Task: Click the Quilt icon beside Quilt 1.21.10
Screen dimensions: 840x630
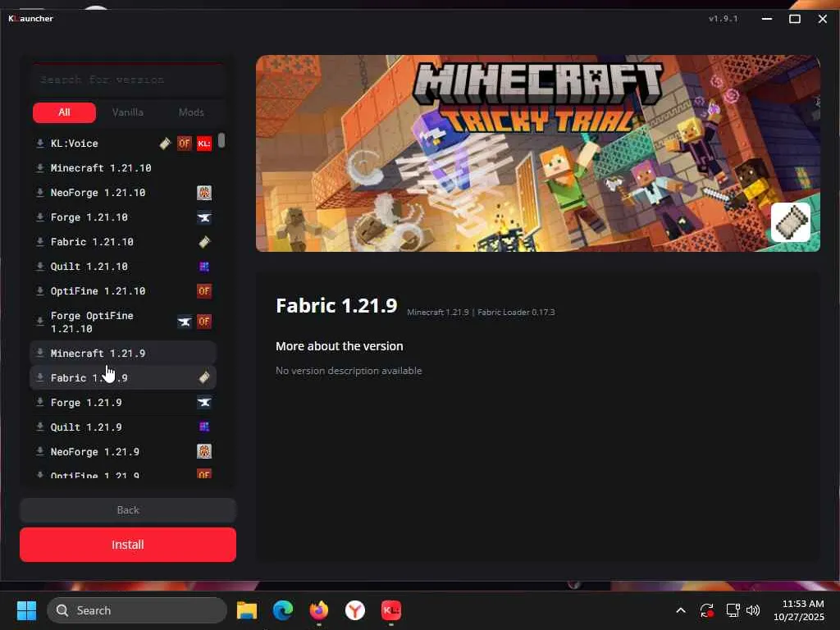Action: (204, 267)
